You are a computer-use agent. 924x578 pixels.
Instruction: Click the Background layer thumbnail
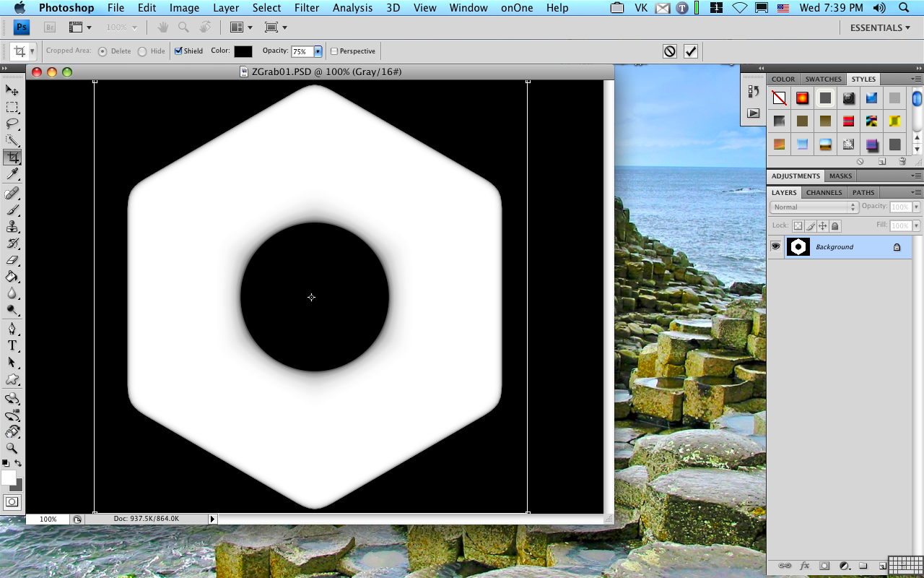pos(798,247)
